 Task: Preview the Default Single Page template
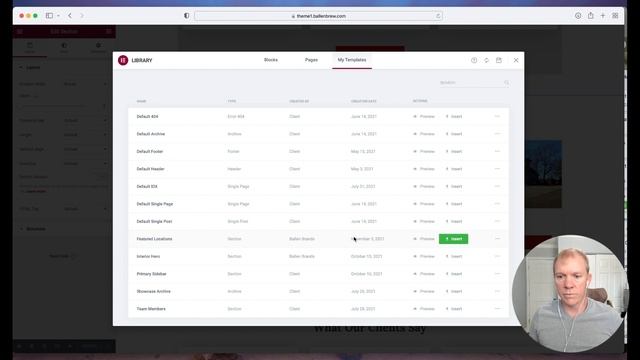[x=424, y=204]
